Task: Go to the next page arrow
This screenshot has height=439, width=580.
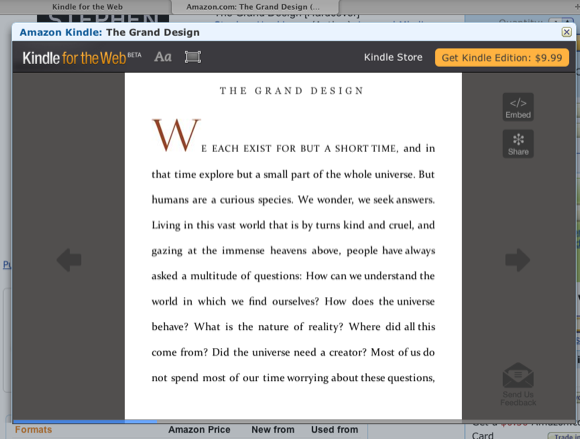Action: (517, 260)
